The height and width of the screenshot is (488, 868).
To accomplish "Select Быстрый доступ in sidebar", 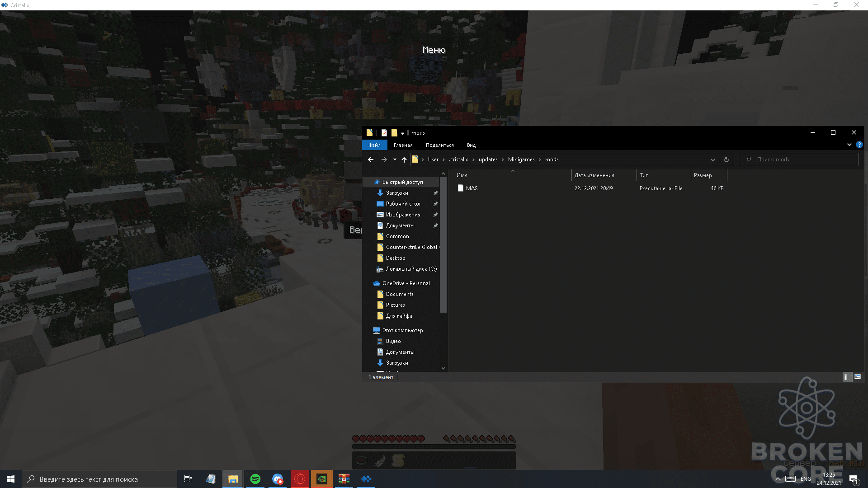I will click(x=402, y=182).
